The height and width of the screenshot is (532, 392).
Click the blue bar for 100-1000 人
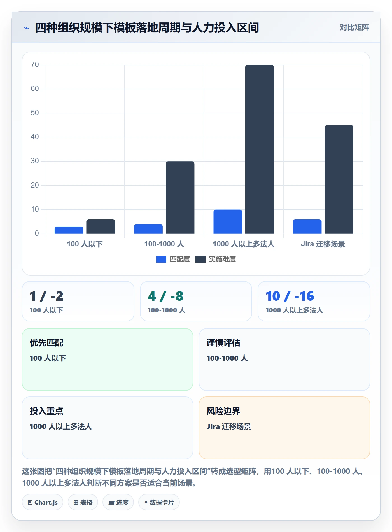pos(148,229)
